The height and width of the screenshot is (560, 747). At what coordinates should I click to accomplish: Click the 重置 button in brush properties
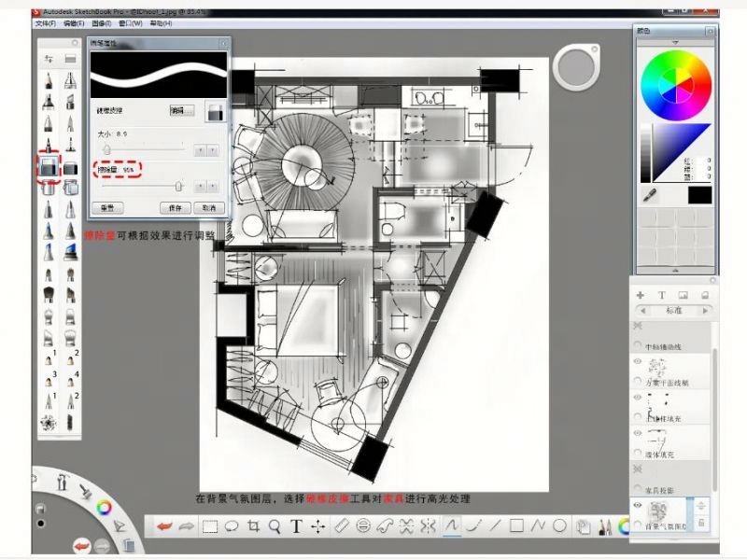click(x=106, y=207)
